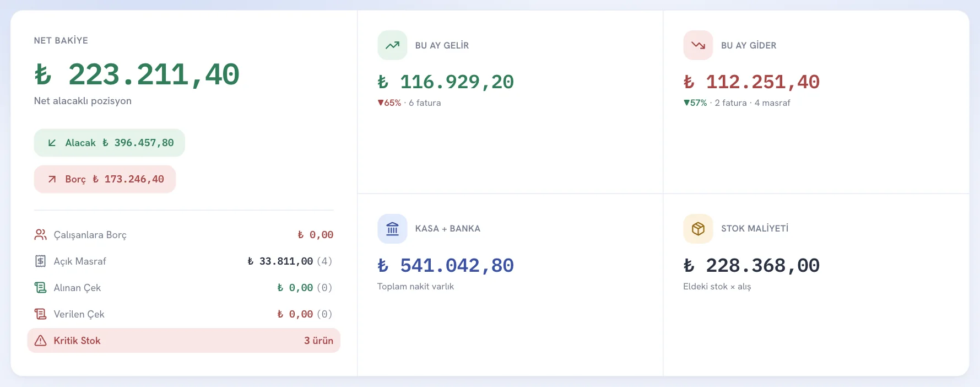980x387 pixels.
Task: Click the 57% expense change indicator
Action: coord(695,103)
